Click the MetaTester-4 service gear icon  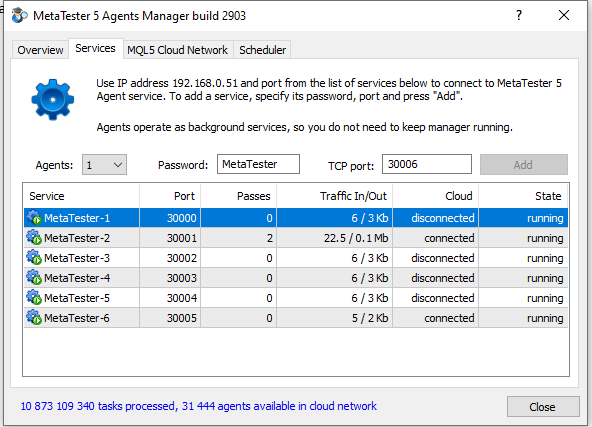click(x=34, y=277)
